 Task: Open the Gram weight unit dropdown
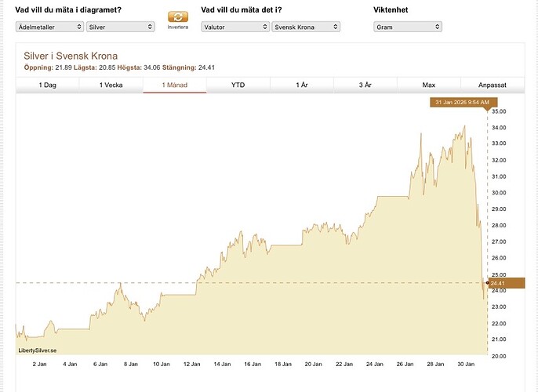[x=408, y=27]
